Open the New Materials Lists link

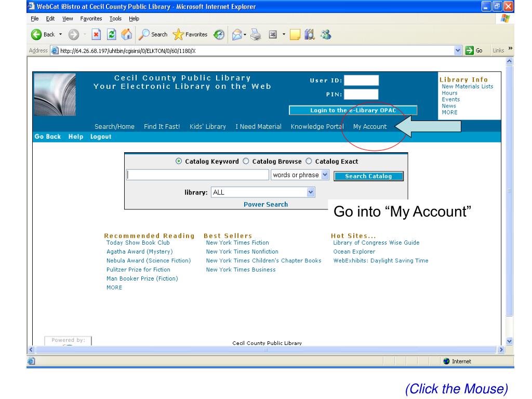pyautogui.click(x=467, y=87)
